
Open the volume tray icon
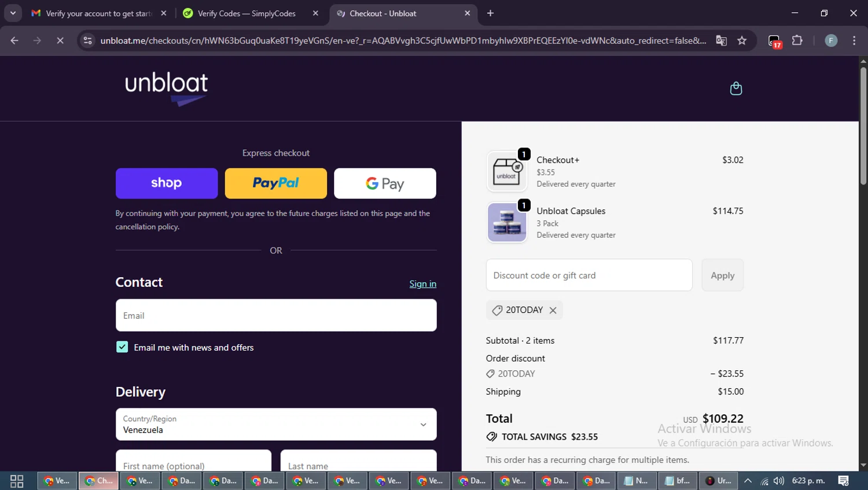[779, 481]
